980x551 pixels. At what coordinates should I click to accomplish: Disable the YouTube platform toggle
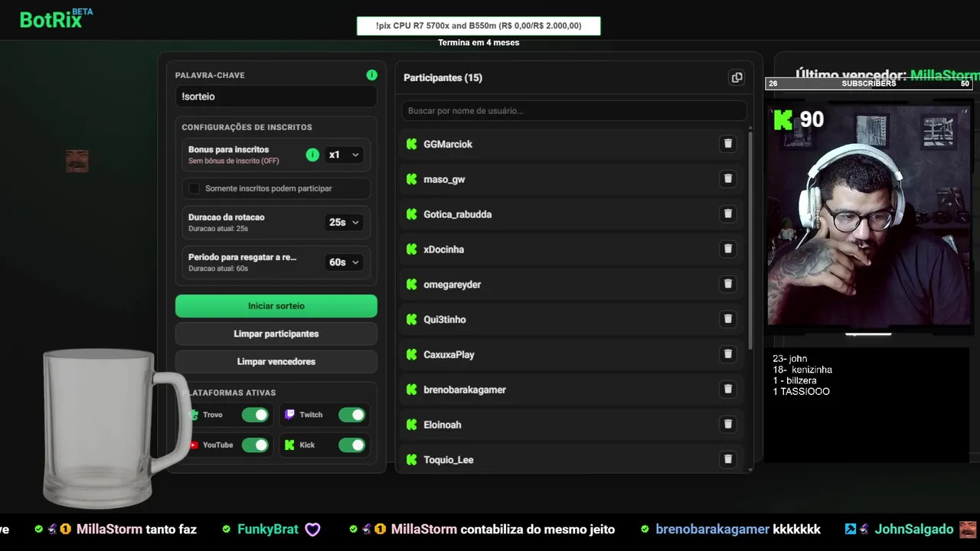coord(255,445)
